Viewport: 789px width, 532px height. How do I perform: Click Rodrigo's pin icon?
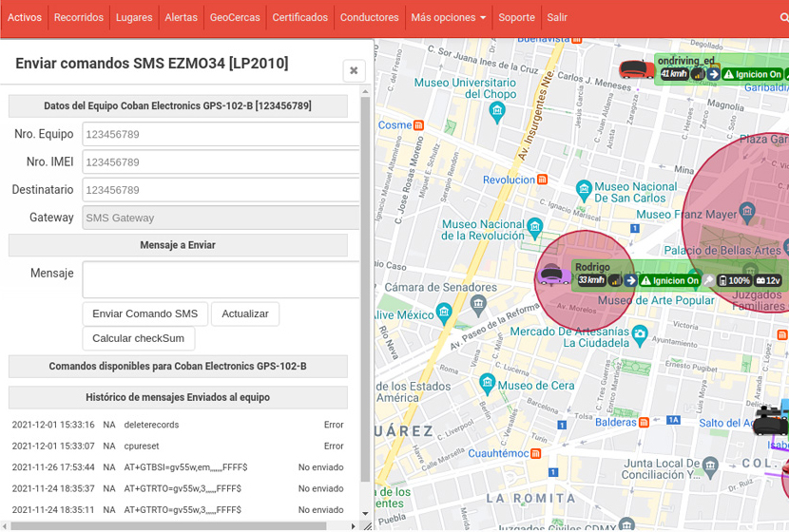(708, 280)
